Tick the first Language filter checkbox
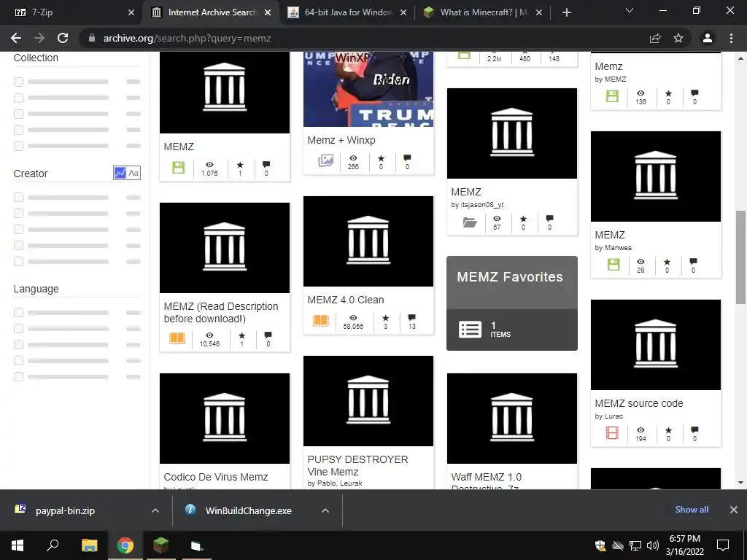747x560 pixels. (x=18, y=313)
